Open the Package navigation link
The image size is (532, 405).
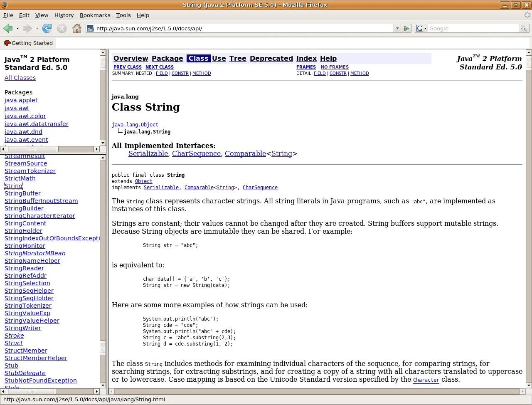pos(167,58)
